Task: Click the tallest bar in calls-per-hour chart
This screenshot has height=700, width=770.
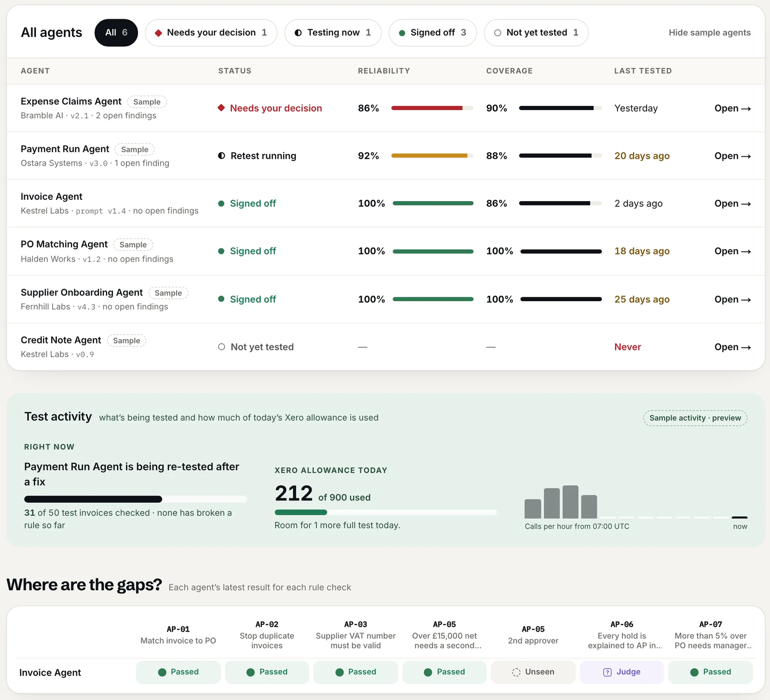Action: pyautogui.click(x=570, y=502)
